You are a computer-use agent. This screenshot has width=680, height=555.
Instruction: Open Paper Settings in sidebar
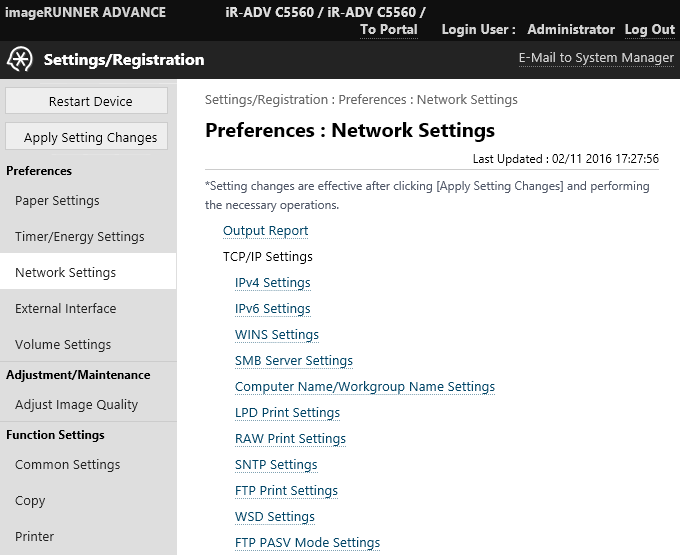(57, 201)
